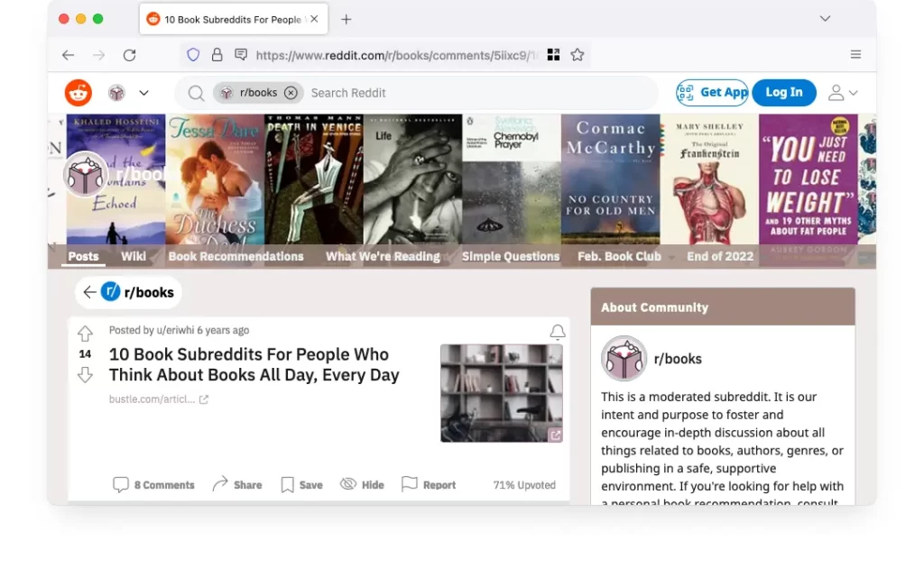Click the About Community header
Screen dimensions: 924x568
[723, 307]
